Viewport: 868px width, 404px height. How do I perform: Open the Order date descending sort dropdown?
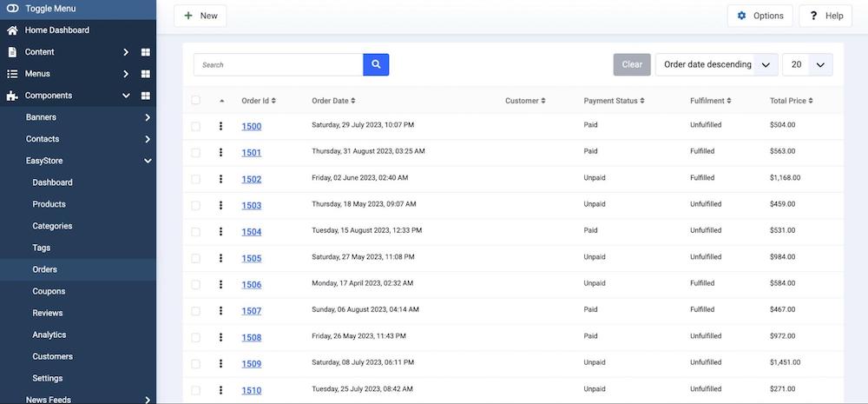716,65
